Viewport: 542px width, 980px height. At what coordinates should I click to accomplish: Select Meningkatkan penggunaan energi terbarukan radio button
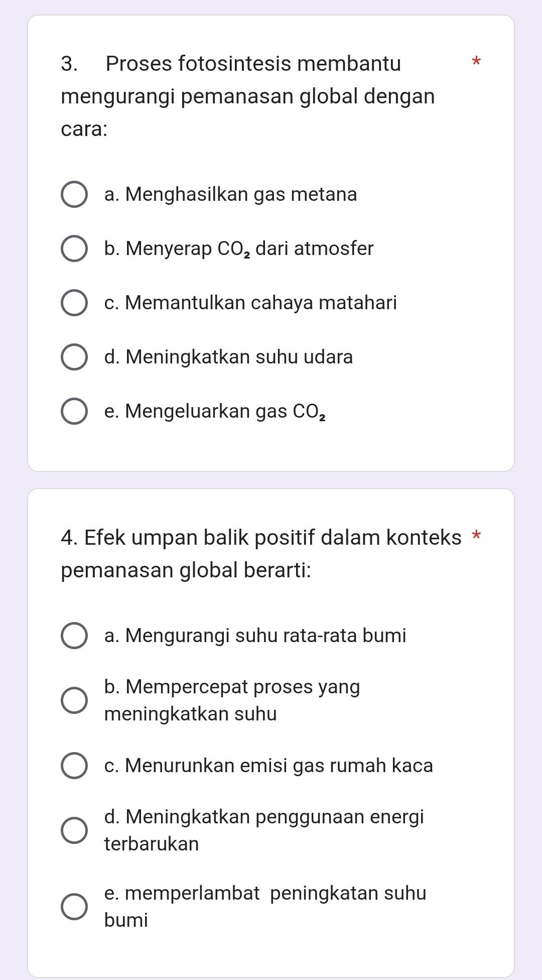pos(74,830)
